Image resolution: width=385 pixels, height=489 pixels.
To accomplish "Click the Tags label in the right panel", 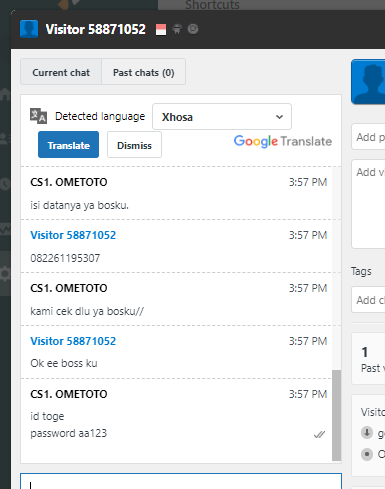I will pyautogui.click(x=361, y=271).
